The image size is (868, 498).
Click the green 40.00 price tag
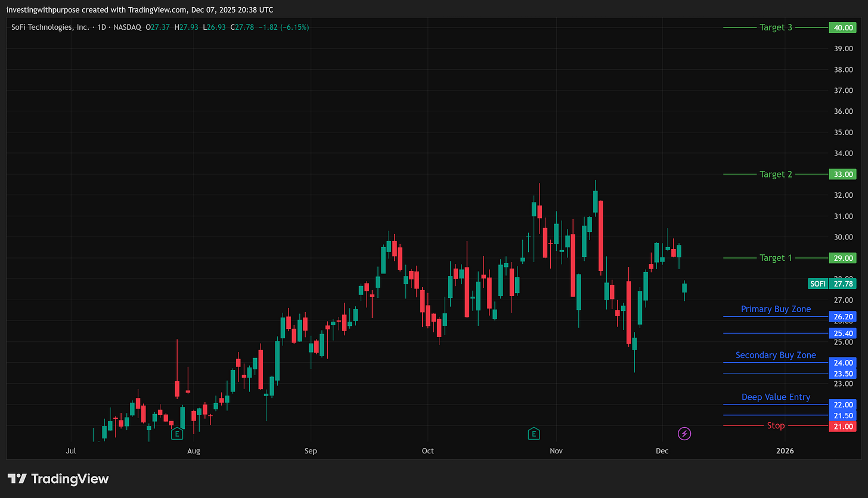(x=843, y=27)
